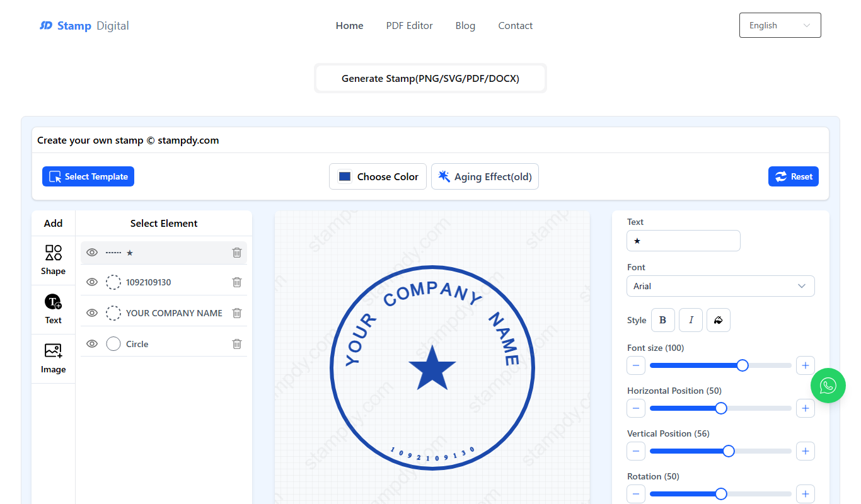Select the Circle element row

pyautogui.click(x=164, y=344)
